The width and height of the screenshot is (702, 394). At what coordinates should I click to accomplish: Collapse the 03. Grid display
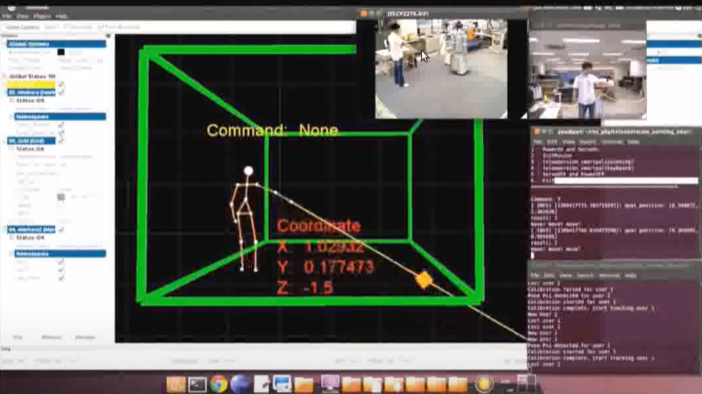click(4, 141)
